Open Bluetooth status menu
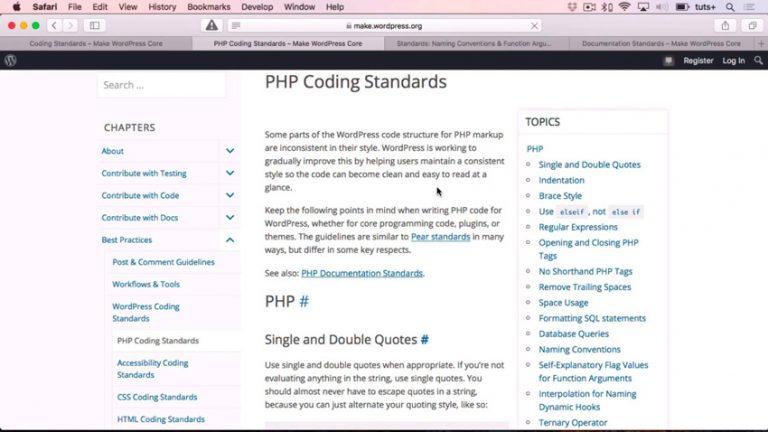768x432 pixels. (607, 7)
